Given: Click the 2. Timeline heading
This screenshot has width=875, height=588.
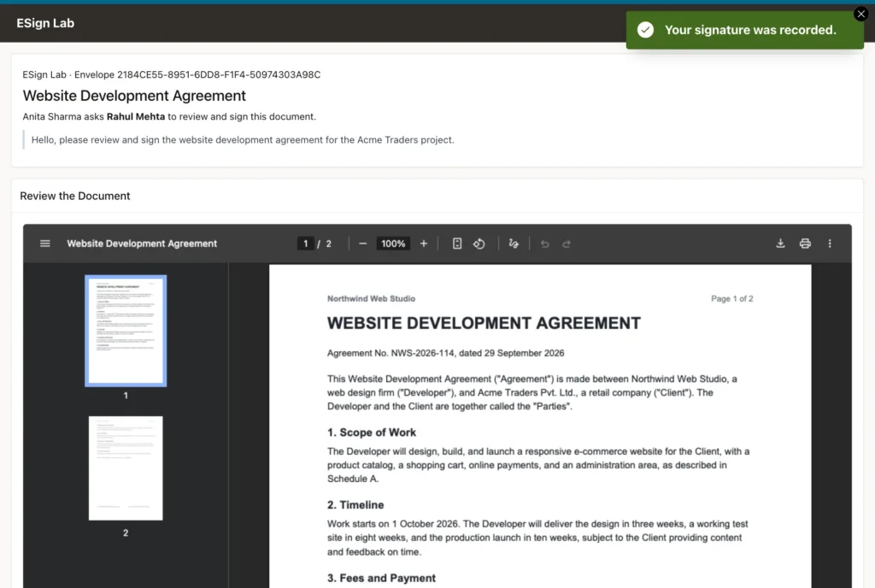Looking at the screenshot, I should 355,505.
